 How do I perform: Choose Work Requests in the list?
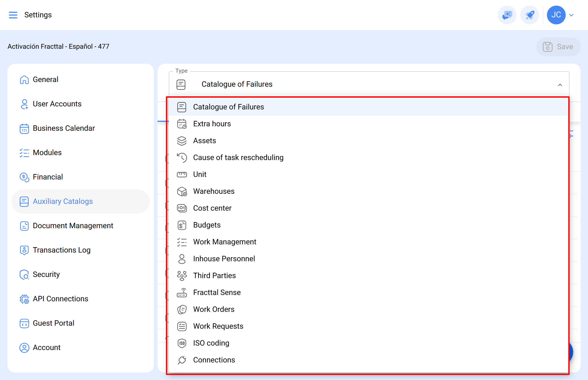pos(218,326)
